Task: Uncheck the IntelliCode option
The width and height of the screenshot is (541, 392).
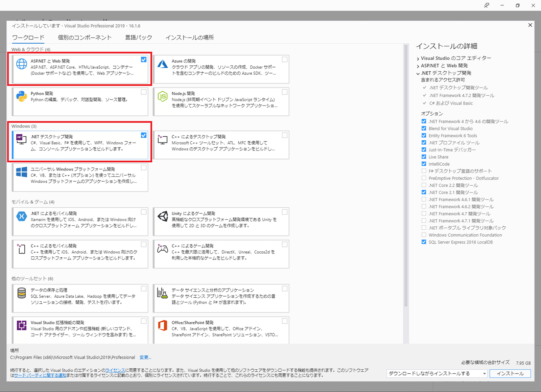Action: coord(424,164)
